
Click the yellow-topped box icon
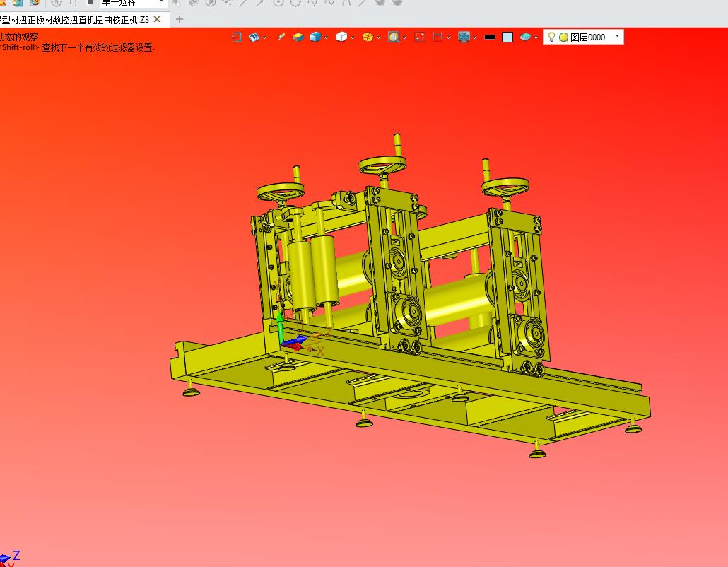tap(298, 37)
